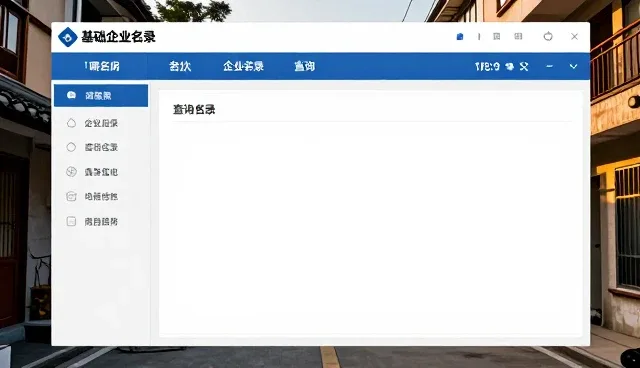Select the sidebar item with empty circle icon
Image resolution: width=640 pixels, height=368 pixels.
pos(101,147)
